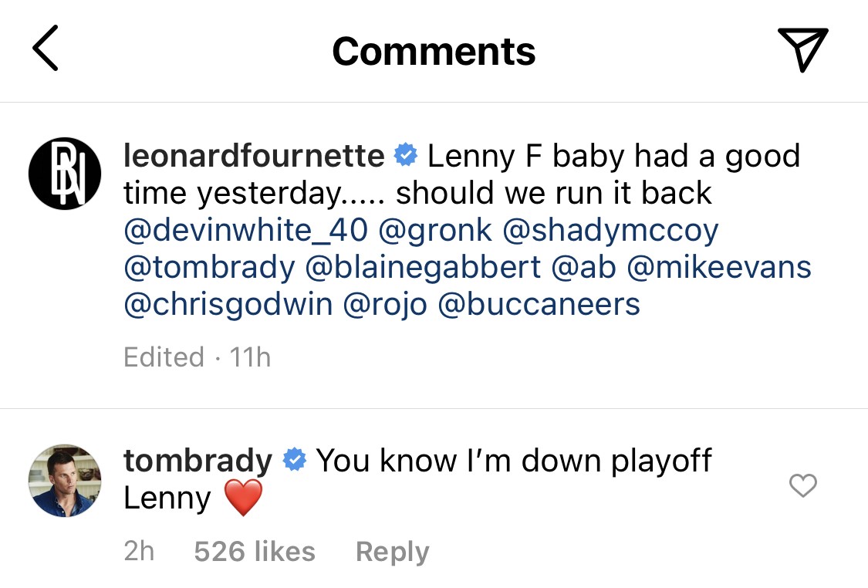Open the tombrady commenter username
868x588 pixels.
point(198,461)
